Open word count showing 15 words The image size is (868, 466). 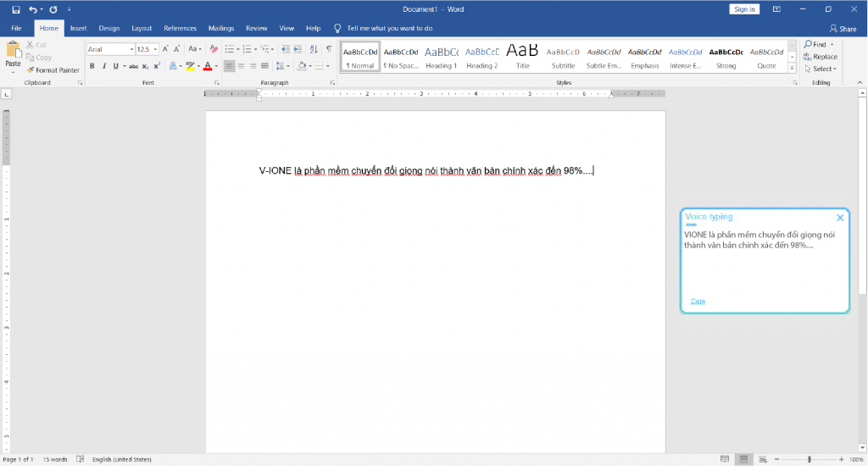pos(55,459)
